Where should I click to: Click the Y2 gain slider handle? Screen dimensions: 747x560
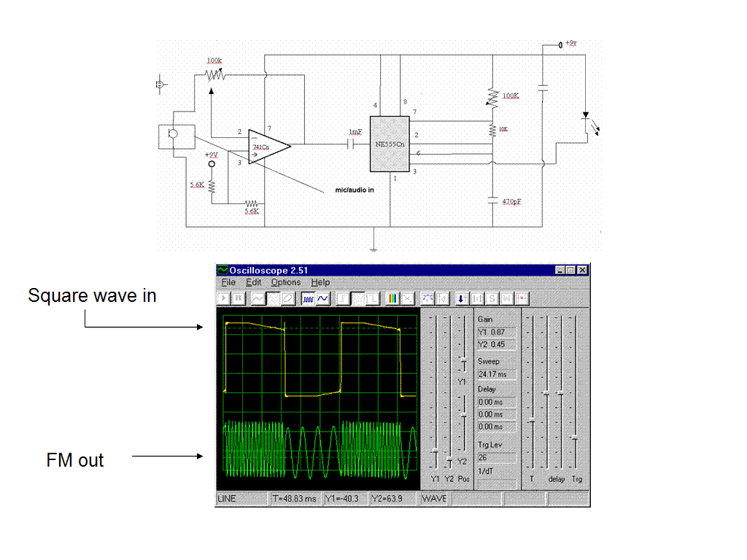[x=449, y=459]
